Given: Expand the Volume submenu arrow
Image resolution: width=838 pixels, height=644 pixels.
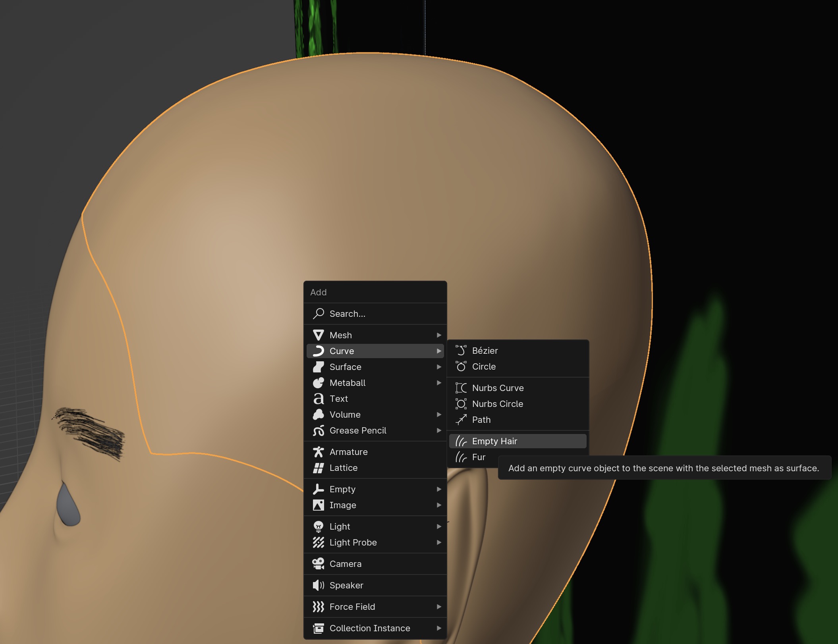Looking at the screenshot, I should pyautogui.click(x=439, y=415).
